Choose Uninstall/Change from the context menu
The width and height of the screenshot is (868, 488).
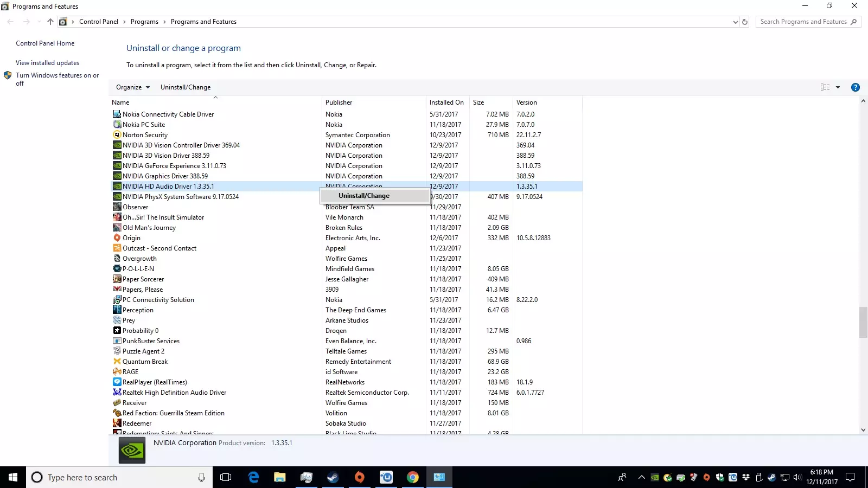pyautogui.click(x=364, y=196)
